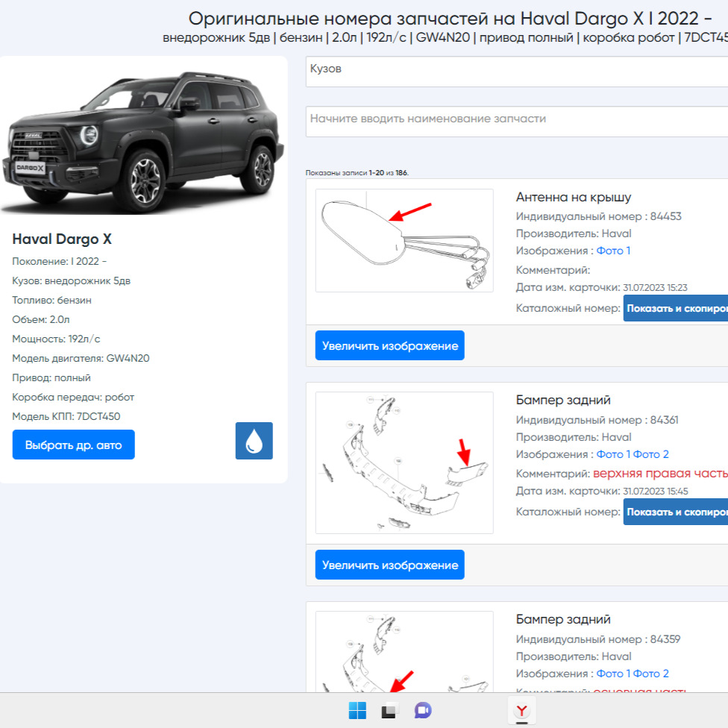Click 'Модель КПП: 7DCT450' text
728x728 pixels.
[x=66, y=416]
